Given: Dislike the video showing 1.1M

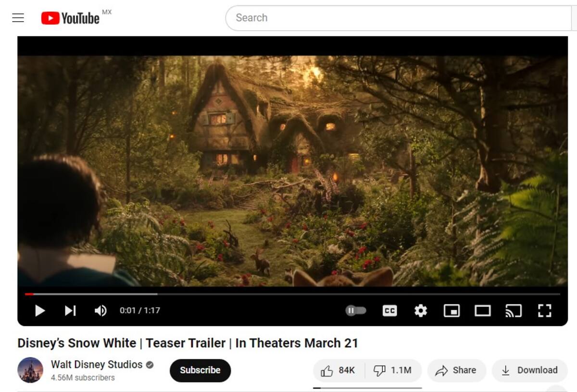Looking at the screenshot, I should pos(393,370).
